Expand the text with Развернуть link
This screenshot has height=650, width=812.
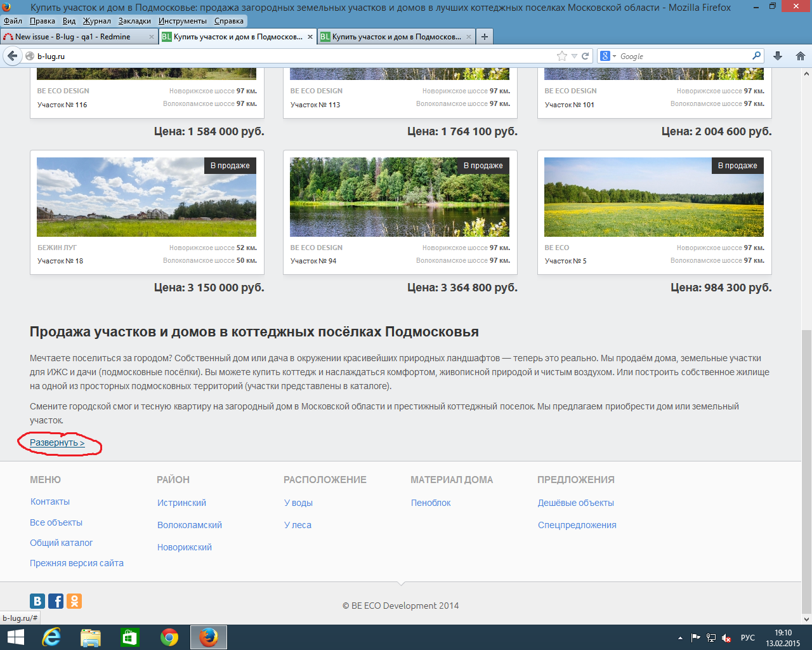57,442
